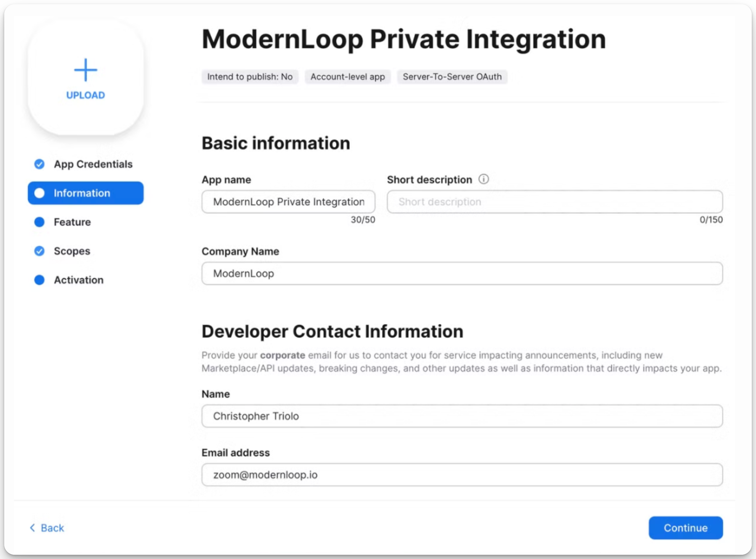
Task: Click the Activation step dot
Action: click(39, 280)
